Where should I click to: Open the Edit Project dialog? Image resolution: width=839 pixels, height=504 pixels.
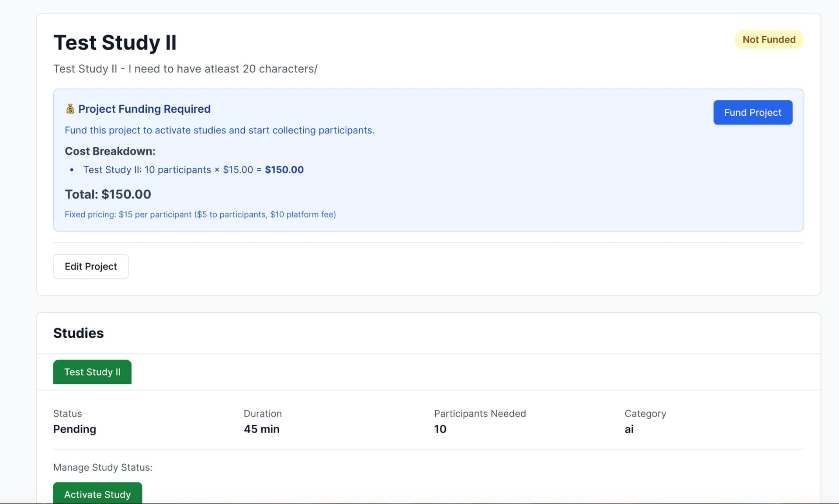point(90,266)
